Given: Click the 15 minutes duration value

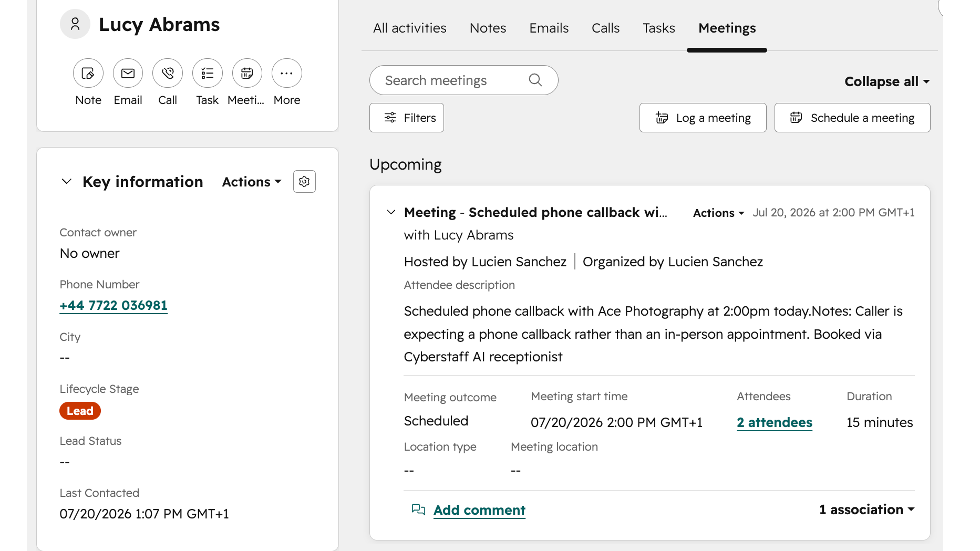Looking at the screenshot, I should [880, 422].
